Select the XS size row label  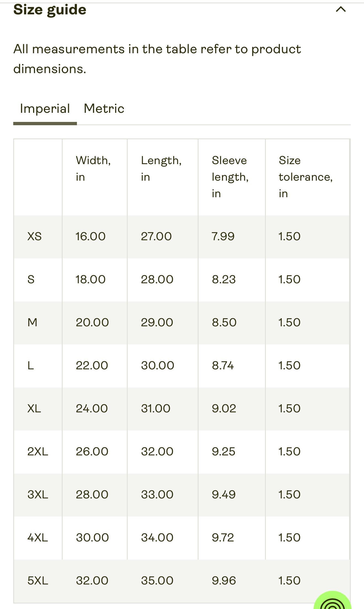[34, 236]
